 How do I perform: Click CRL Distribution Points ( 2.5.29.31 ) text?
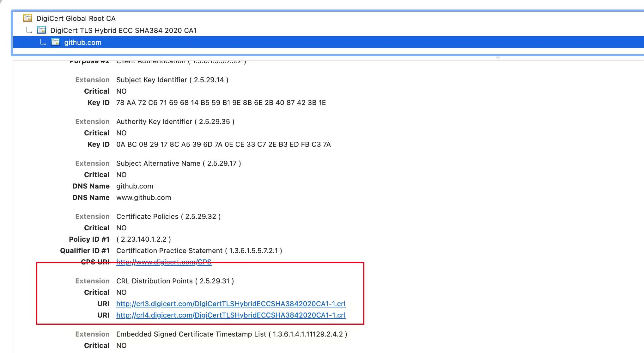click(175, 281)
